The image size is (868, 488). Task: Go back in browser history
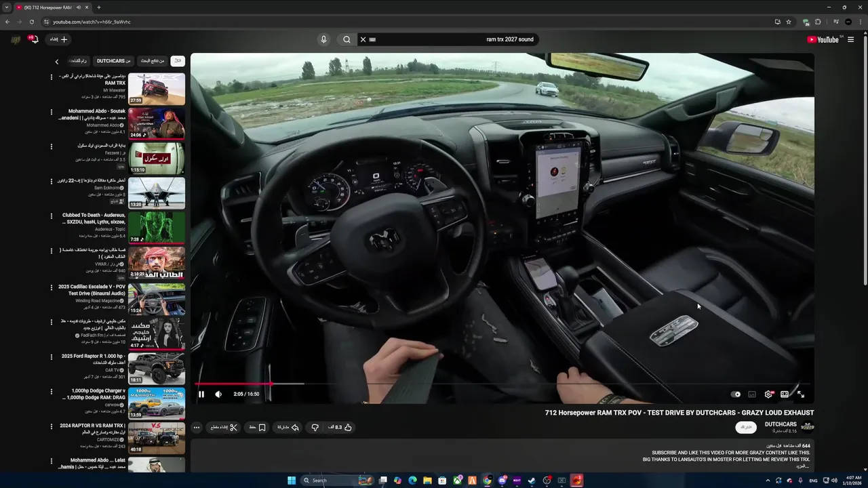(x=7, y=22)
